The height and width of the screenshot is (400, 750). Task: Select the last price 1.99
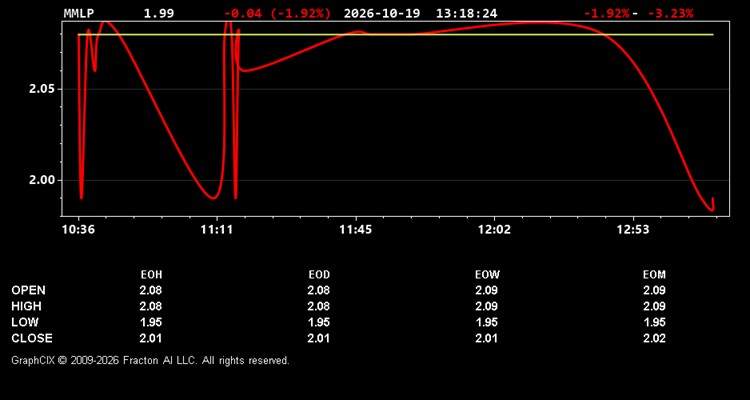point(159,13)
